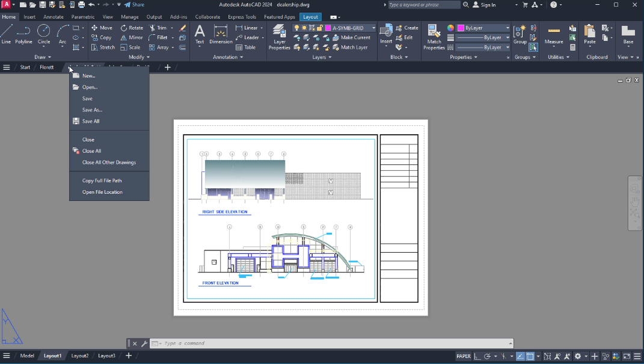Open the Linear dimension dropdown arrow
The width and height of the screenshot is (644, 364).
point(262,28)
